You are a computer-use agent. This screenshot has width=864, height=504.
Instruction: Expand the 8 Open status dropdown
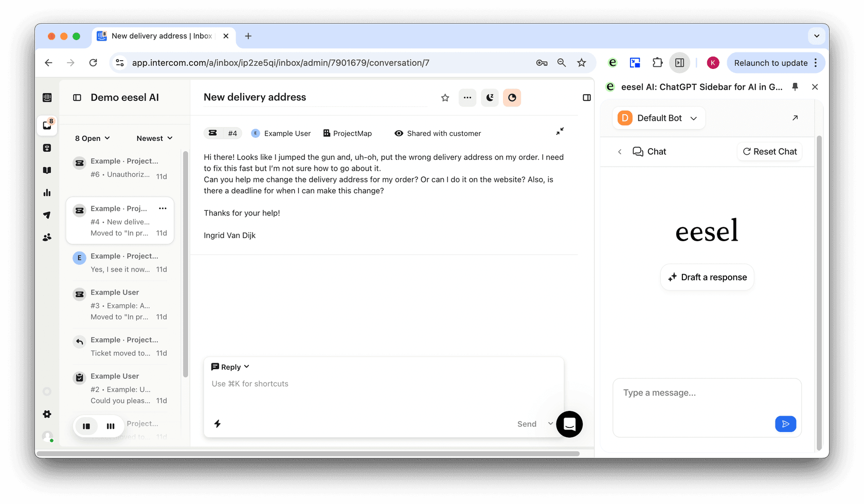[93, 138]
